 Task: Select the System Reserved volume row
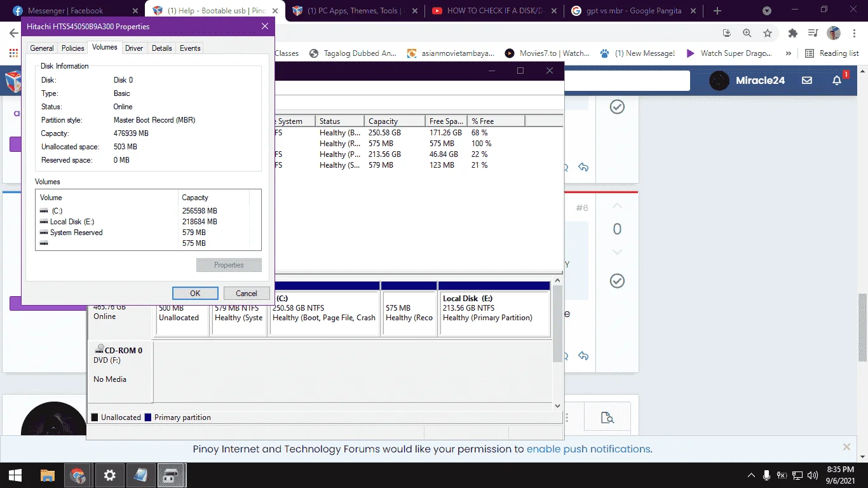[143, 233]
